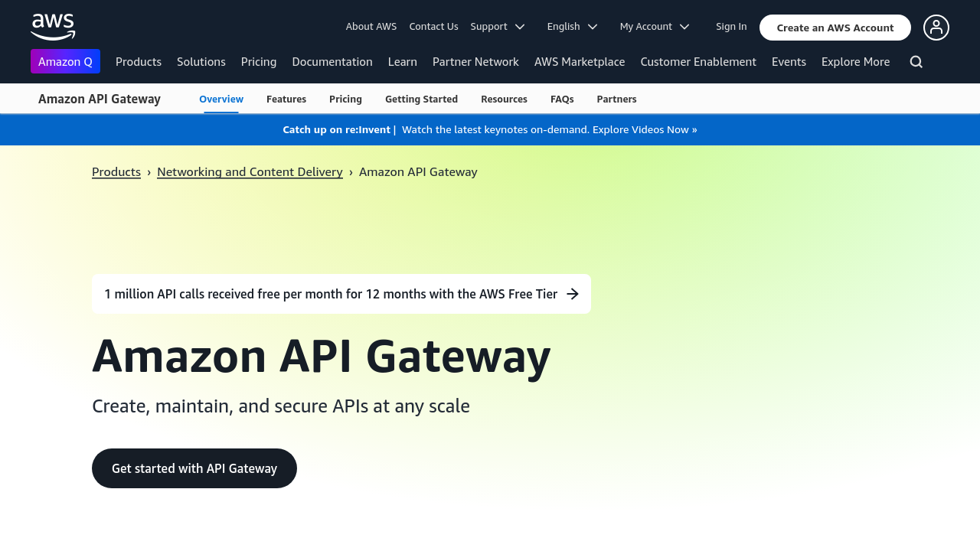Expand the English language dropdown

pyautogui.click(x=572, y=27)
